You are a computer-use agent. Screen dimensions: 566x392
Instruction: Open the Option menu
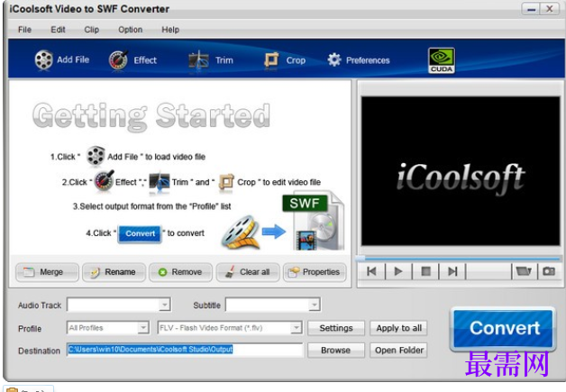point(131,30)
